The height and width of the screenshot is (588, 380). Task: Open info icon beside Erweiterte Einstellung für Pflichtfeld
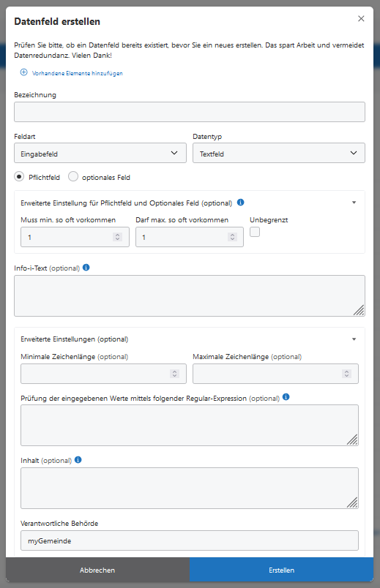tap(241, 203)
